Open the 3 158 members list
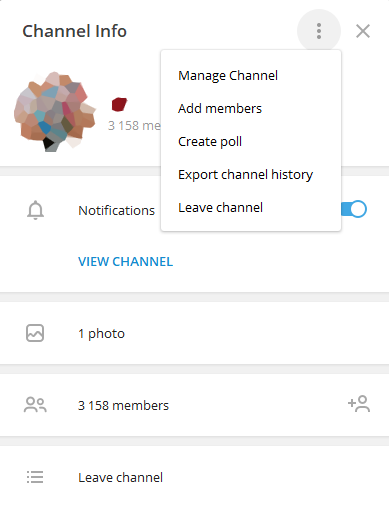Viewport: 389px width, 505px height. [173, 405]
